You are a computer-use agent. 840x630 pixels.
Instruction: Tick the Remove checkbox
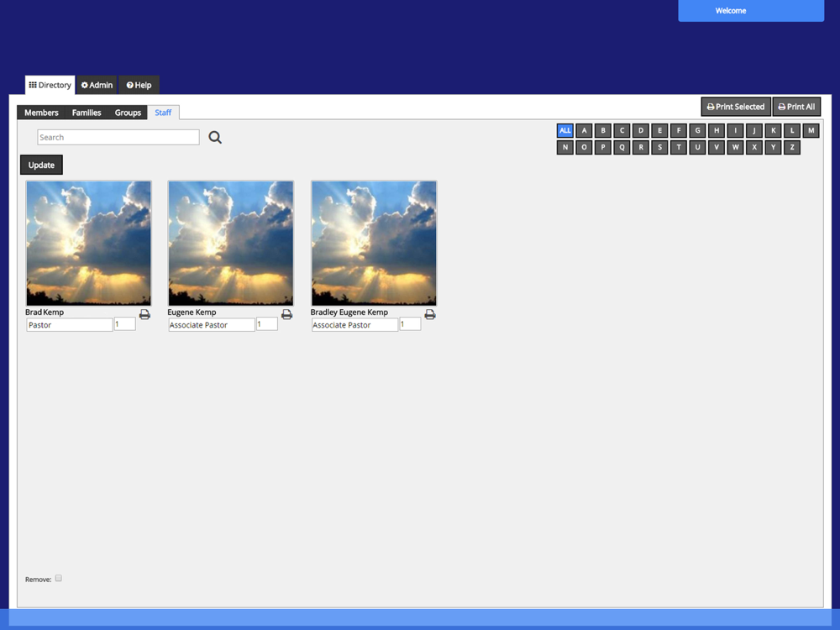[x=59, y=578]
